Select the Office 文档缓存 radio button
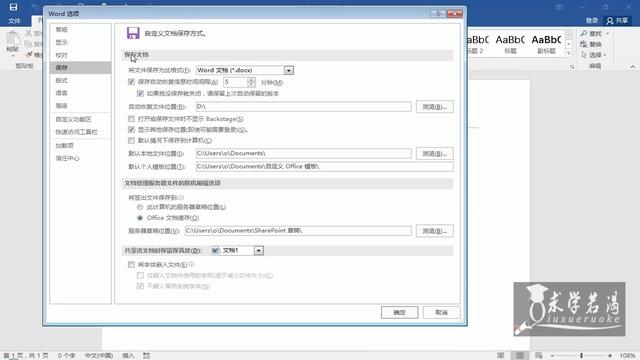Image resolution: width=640 pixels, height=360 pixels. [140, 218]
